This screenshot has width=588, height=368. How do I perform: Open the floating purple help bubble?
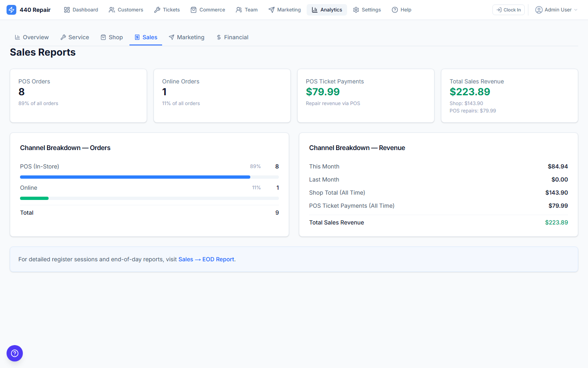[x=14, y=353]
